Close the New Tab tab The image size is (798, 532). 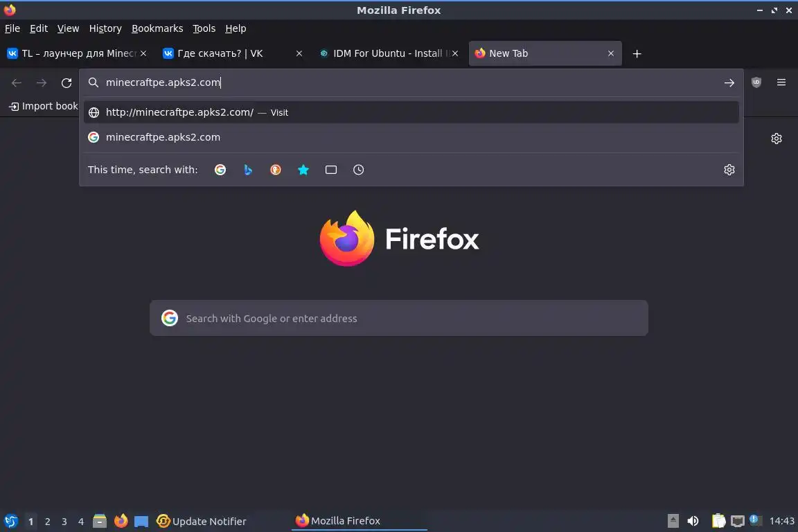coord(611,53)
